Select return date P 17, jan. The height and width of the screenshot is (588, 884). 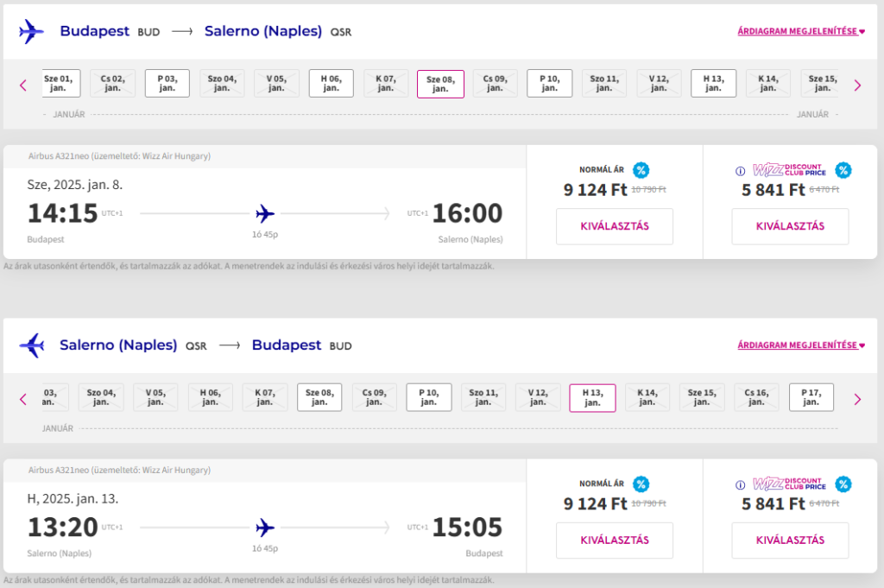[x=811, y=397]
